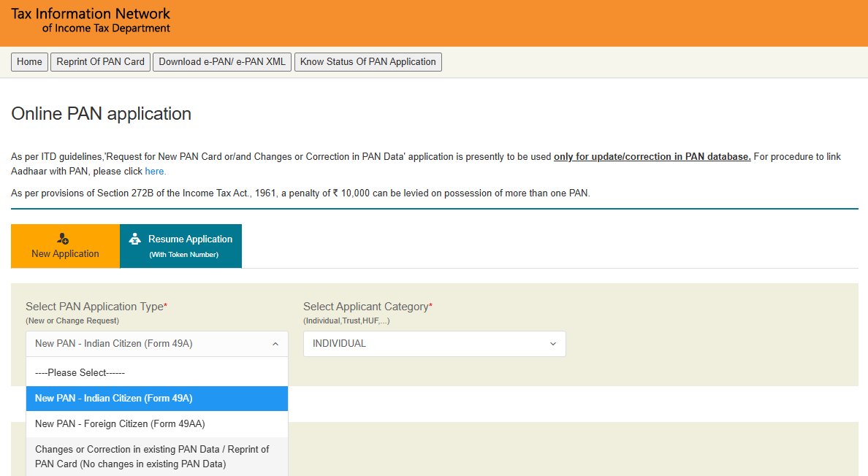The height and width of the screenshot is (476, 868).
Task: Click the update/correction in PAN database link
Action: pyautogui.click(x=652, y=156)
